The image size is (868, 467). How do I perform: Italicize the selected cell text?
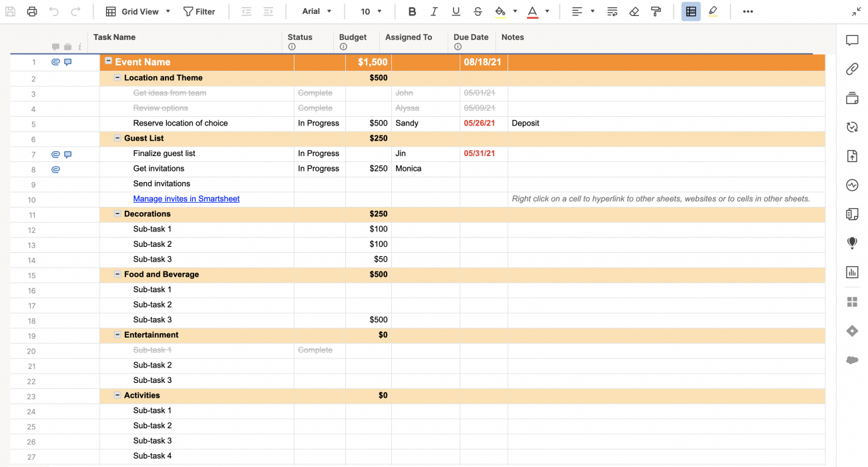435,11
